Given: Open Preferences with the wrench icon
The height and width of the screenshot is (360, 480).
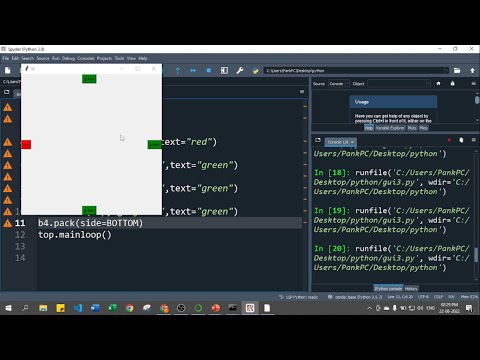Looking at the screenshot, I should (x=240, y=70).
